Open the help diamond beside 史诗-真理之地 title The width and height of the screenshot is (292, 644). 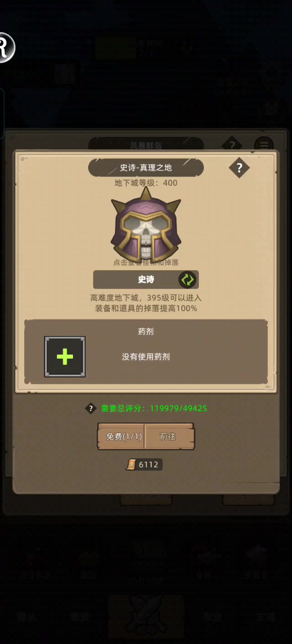[239, 168]
